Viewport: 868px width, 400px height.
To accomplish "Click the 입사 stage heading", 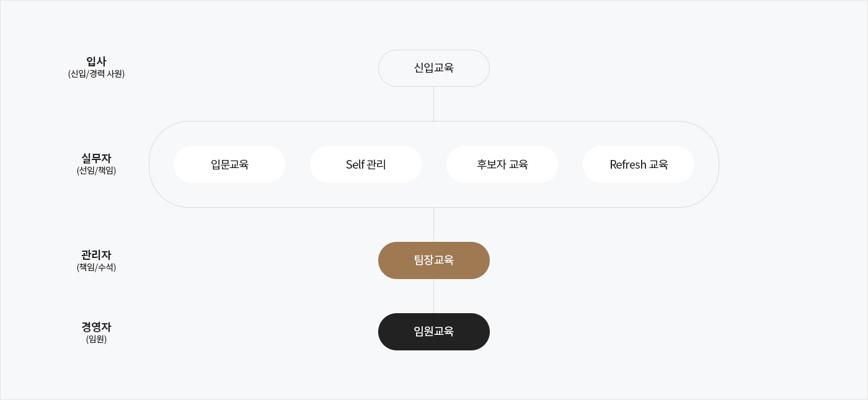I will pyautogui.click(x=96, y=61).
